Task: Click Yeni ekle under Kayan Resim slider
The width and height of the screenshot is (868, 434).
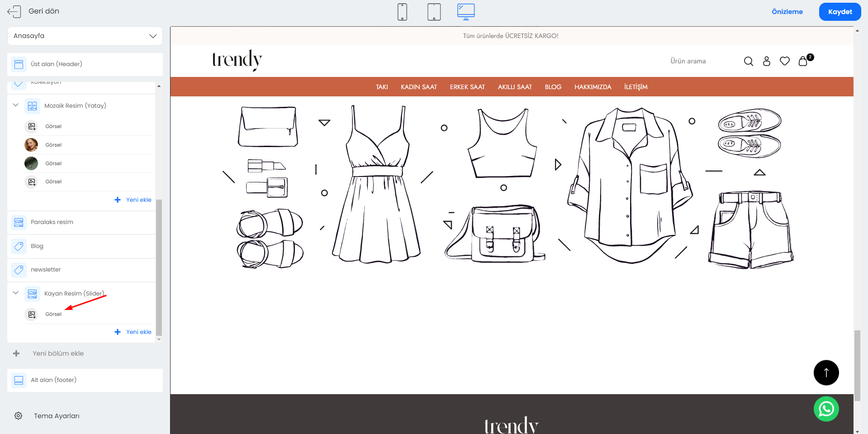Action: point(133,332)
